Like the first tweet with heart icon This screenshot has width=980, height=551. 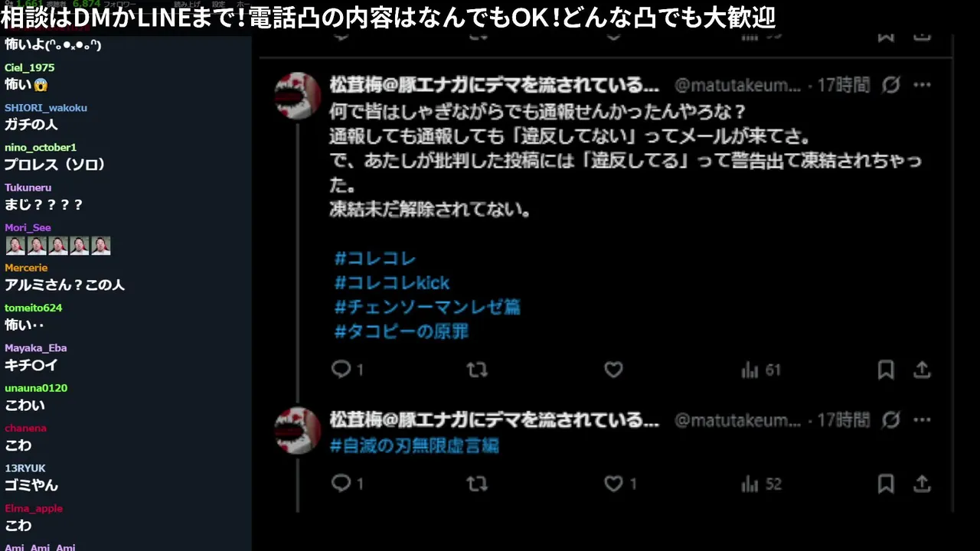click(613, 370)
